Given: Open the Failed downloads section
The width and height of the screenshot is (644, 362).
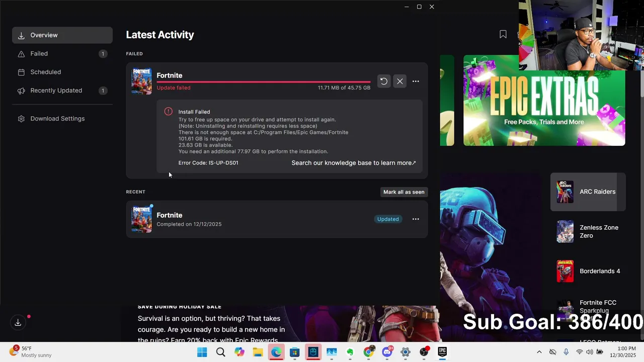Looking at the screenshot, I should point(62,54).
